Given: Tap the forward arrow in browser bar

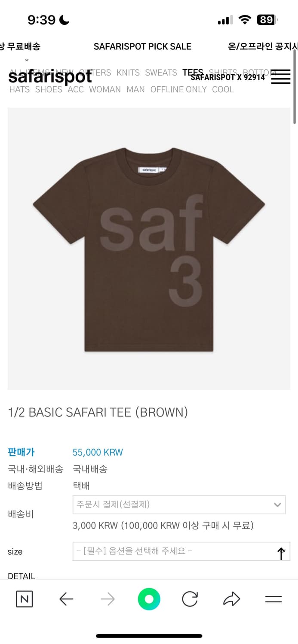Looking at the screenshot, I should [108, 599].
